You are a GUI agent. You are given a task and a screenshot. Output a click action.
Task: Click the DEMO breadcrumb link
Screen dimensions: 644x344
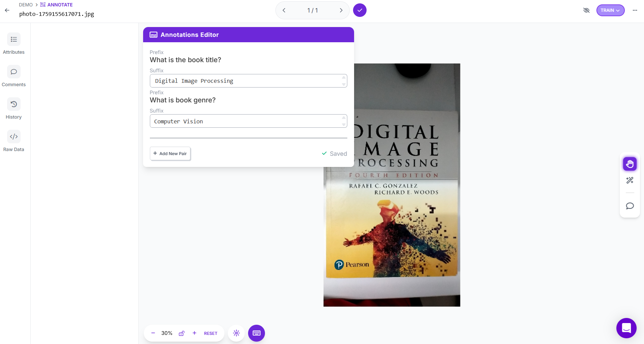point(26,5)
